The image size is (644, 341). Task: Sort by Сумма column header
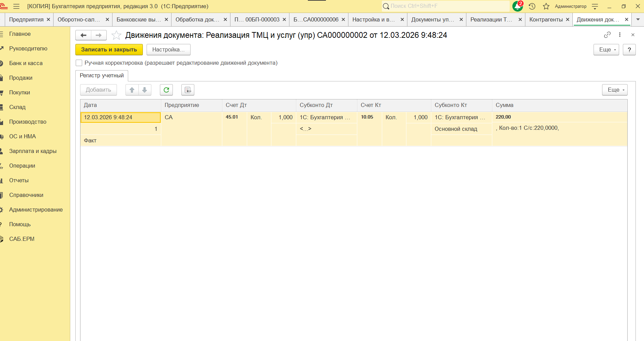(560, 105)
